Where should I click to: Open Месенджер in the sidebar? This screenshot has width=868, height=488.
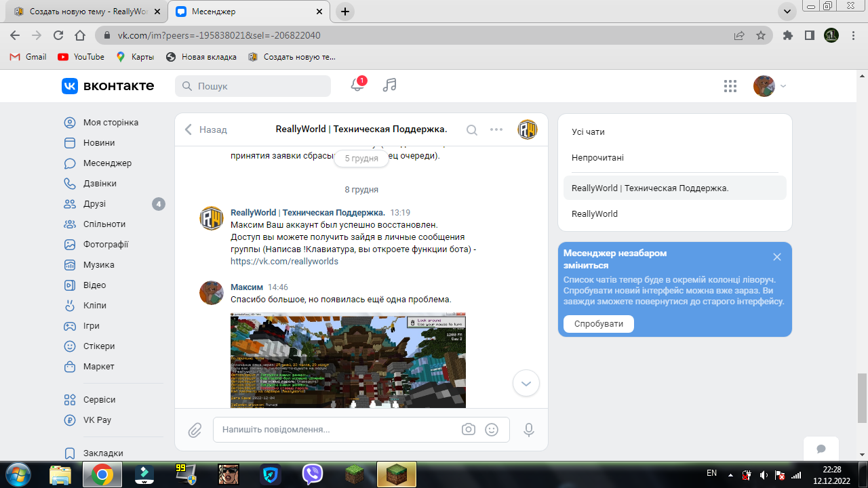click(107, 163)
